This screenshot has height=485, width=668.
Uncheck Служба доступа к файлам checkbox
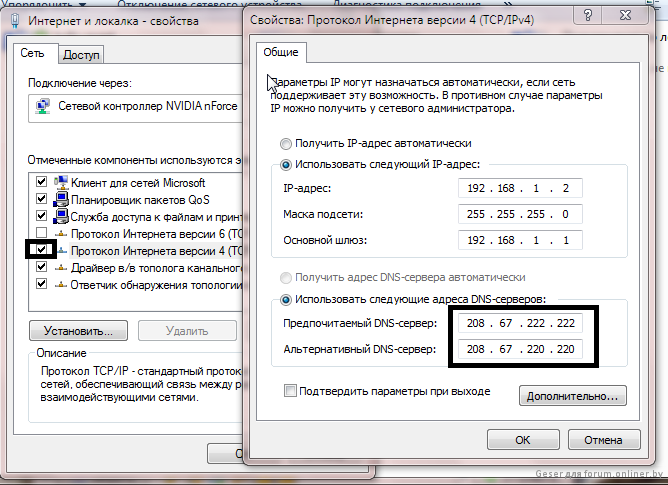pos(41,216)
